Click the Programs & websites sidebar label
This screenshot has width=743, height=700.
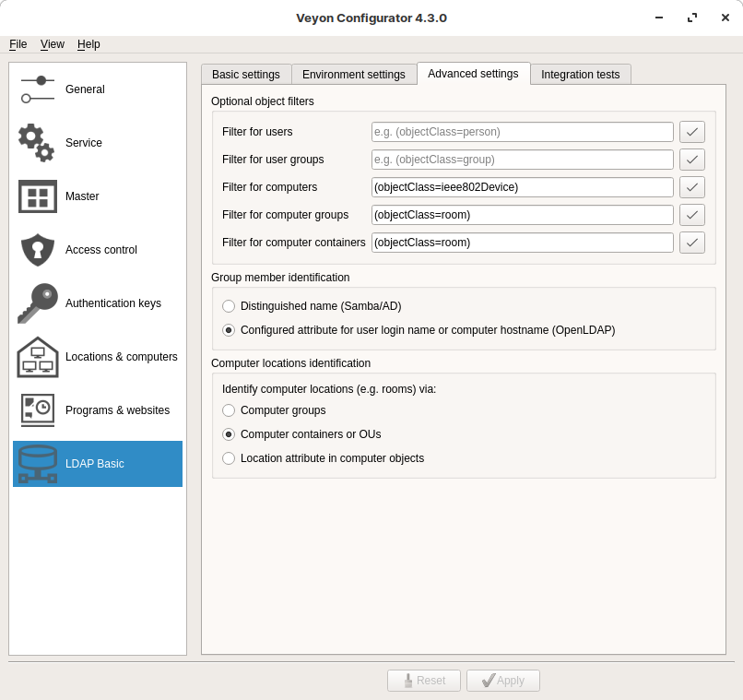tap(117, 410)
